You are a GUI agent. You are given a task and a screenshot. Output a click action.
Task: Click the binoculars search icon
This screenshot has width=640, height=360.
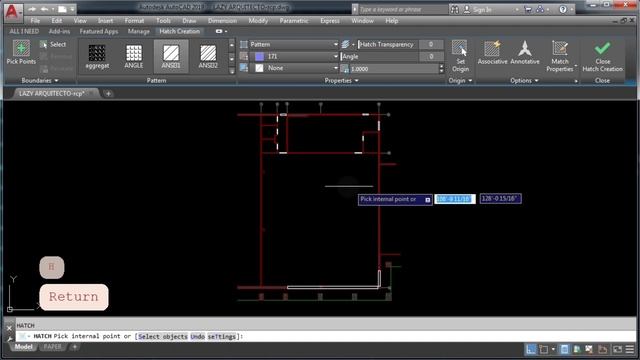click(x=454, y=9)
